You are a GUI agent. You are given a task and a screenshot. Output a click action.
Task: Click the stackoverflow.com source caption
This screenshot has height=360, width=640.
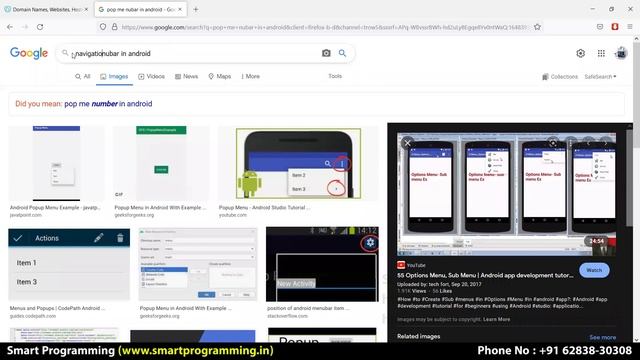pos(287,316)
